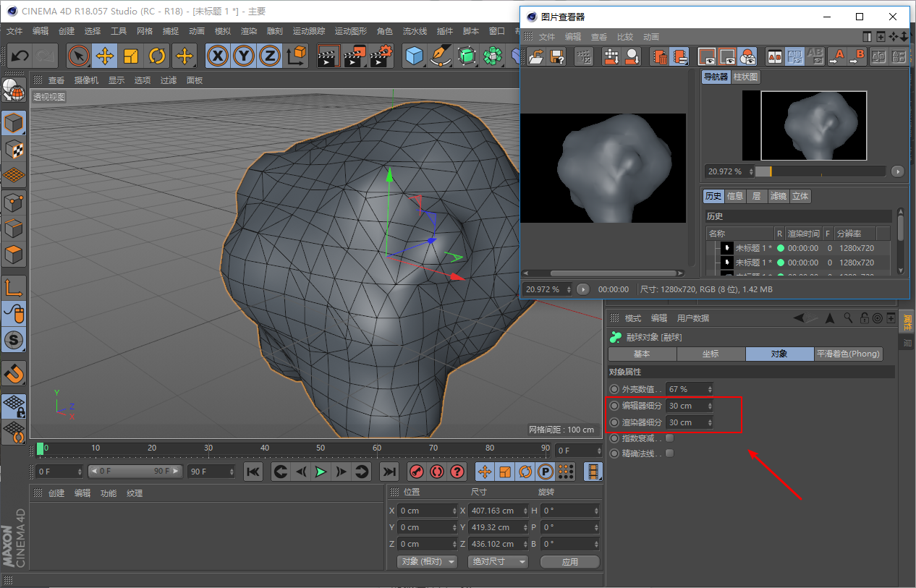Viewport: 916px width, 588px height.
Task: Switch to the 柱状图 tab
Action: click(745, 77)
